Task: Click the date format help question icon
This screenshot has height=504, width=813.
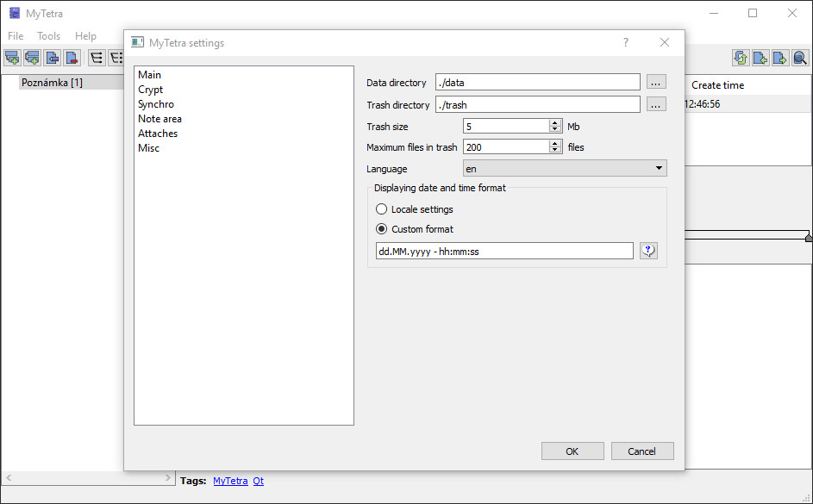Action: pos(648,251)
